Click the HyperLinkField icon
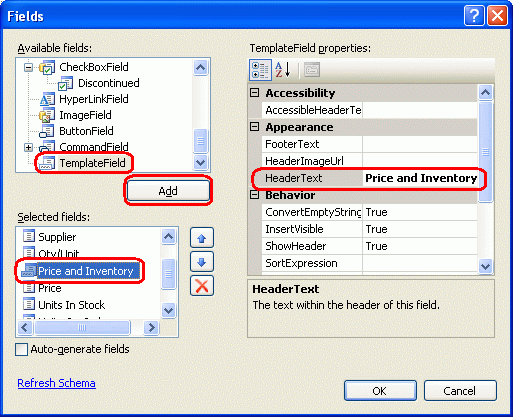The width and height of the screenshot is (513, 417). pos(47,99)
